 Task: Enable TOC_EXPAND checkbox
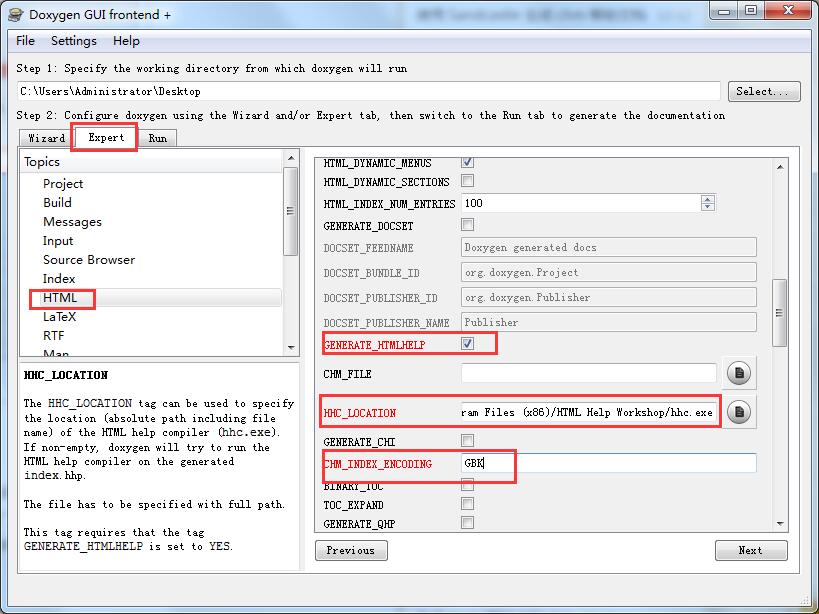467,504
